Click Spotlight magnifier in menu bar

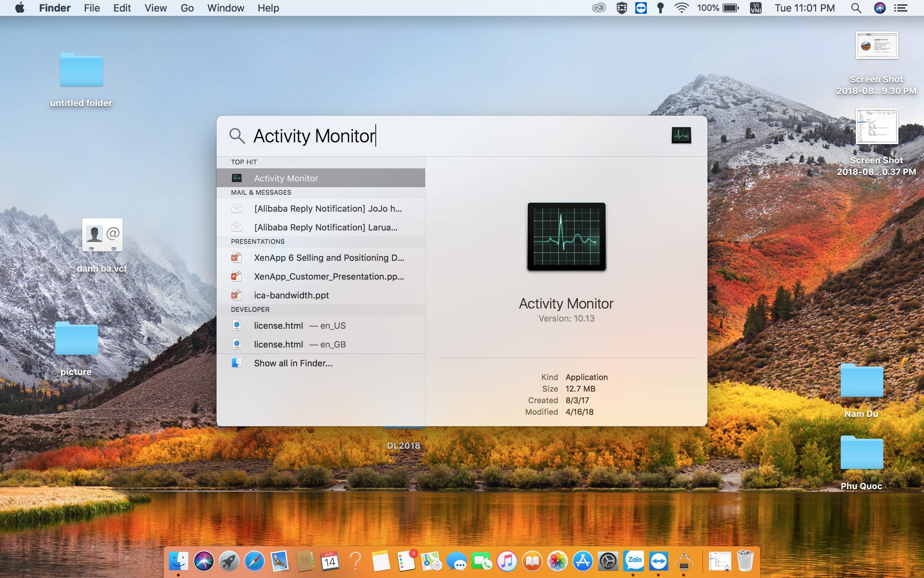point(856,8)
